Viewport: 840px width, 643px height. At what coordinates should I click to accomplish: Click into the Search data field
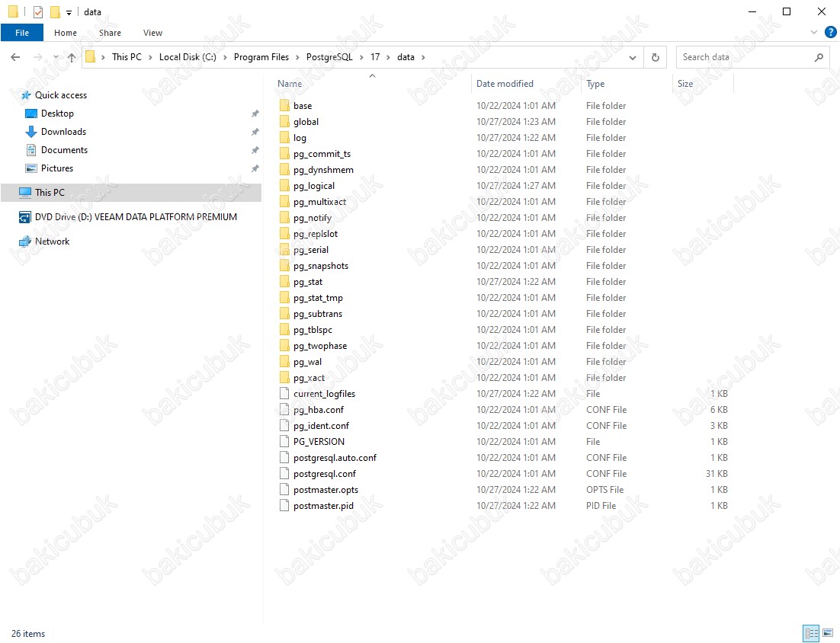(x=743, y=57)
